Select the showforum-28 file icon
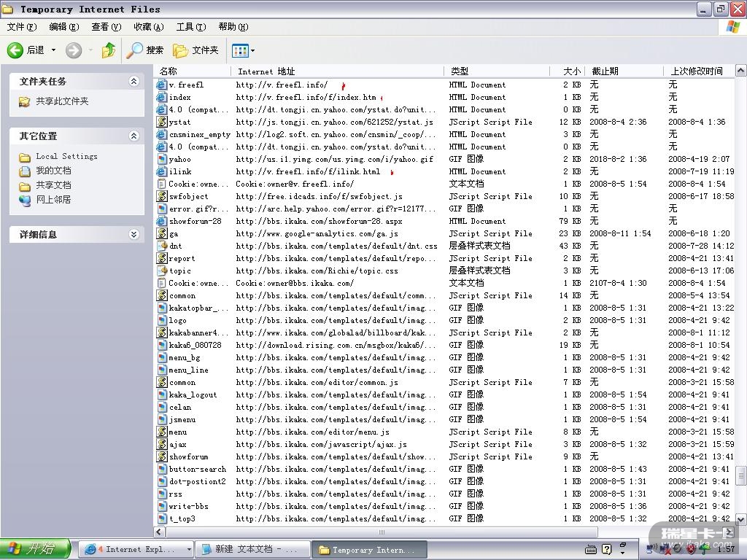Viewport: 747px width, 560px height. pos(162,221)
